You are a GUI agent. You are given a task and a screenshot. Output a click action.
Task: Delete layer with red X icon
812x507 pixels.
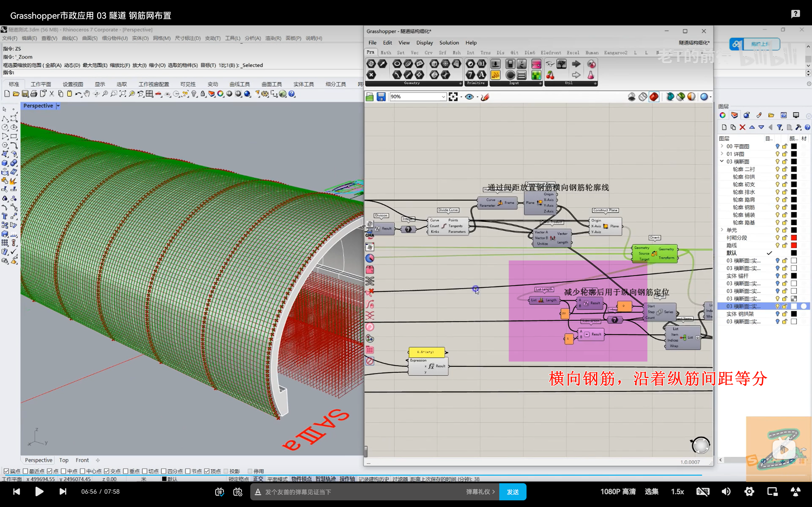pos(742,127)
